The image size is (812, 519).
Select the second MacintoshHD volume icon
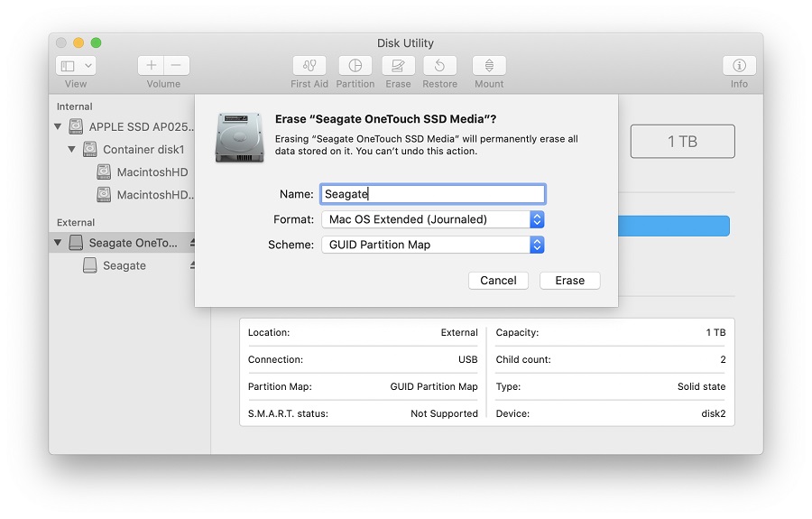click(x=104, y=195)
